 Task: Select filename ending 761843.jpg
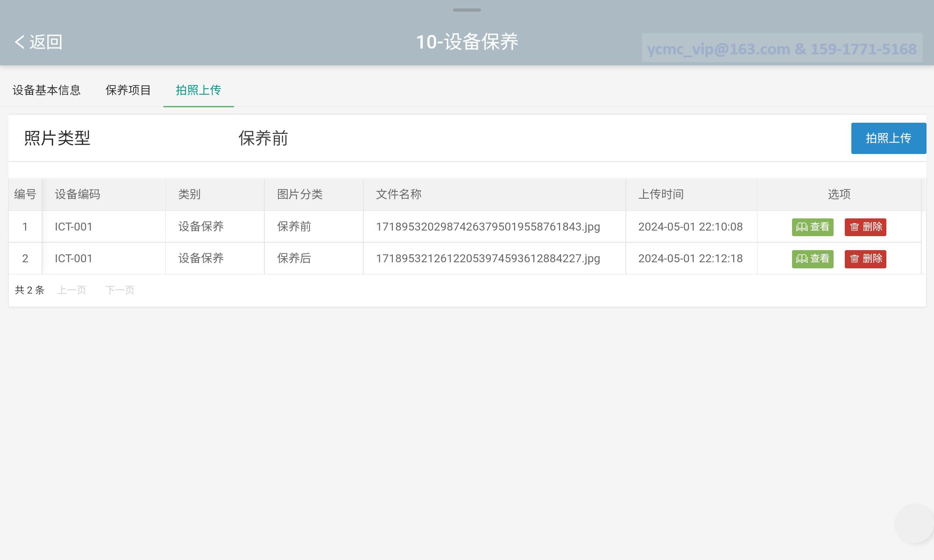click(x=488, y=227)
